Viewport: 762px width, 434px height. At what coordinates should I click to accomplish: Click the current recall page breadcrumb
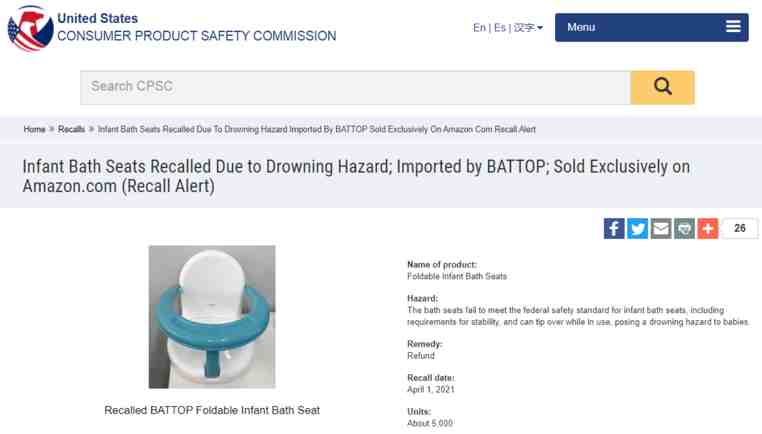[x=317, y=129]
